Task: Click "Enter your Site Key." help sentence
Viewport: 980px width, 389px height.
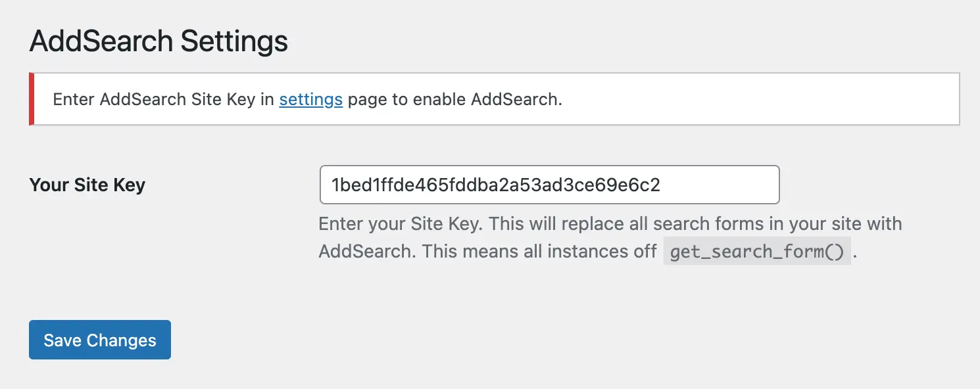Action: tap(401, 223)
